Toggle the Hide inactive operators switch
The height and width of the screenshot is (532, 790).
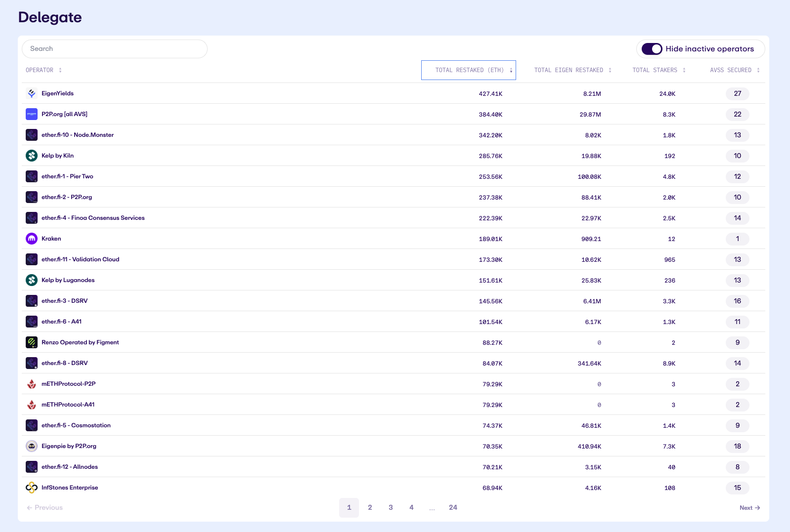(652, 49)
